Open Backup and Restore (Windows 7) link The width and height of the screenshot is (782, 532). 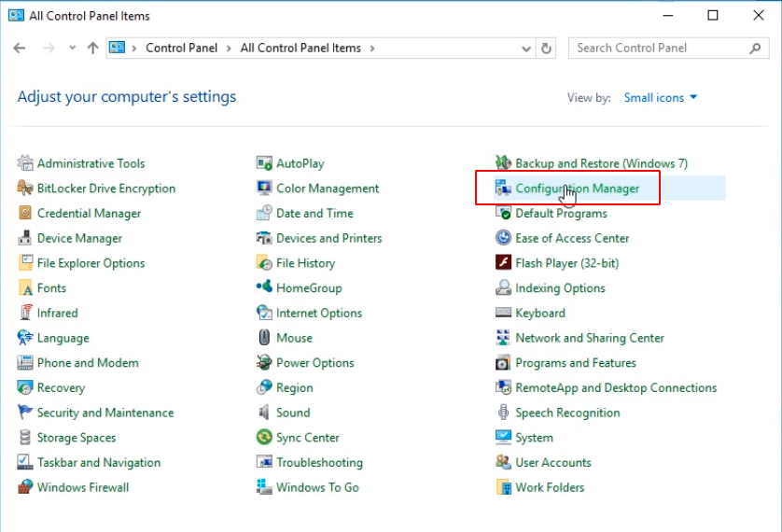tap(602, 163)
